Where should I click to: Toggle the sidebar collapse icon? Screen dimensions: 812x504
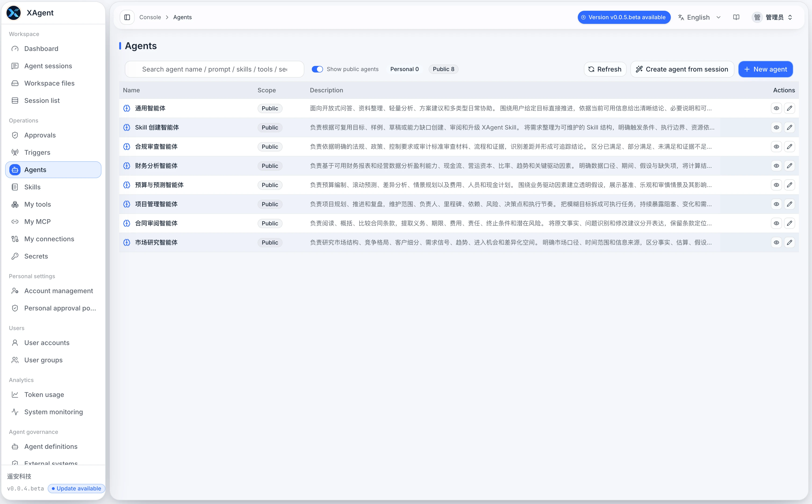(127, 17)
